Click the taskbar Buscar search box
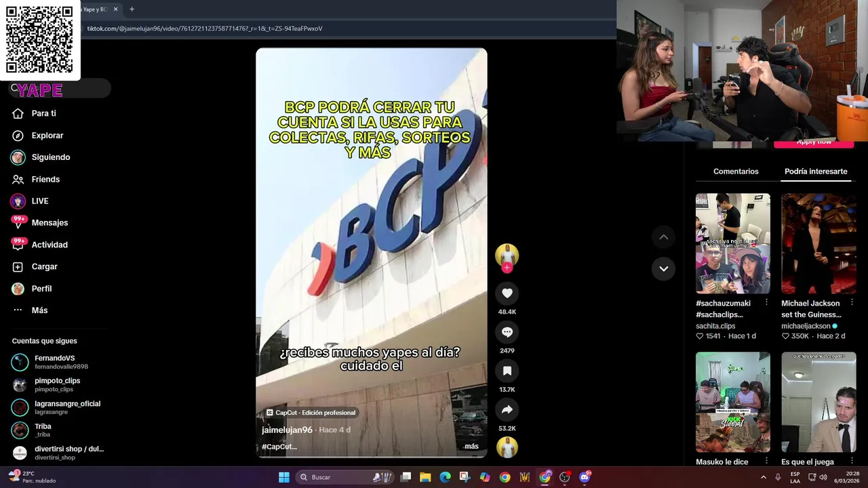This screenshot has width=868, height=488. [x=344, y=477]
